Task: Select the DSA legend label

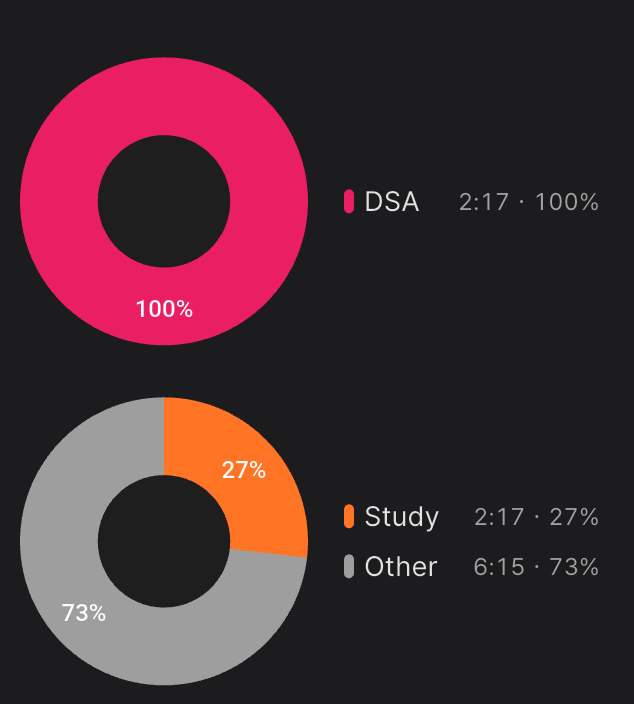Action: coord(391,202)
